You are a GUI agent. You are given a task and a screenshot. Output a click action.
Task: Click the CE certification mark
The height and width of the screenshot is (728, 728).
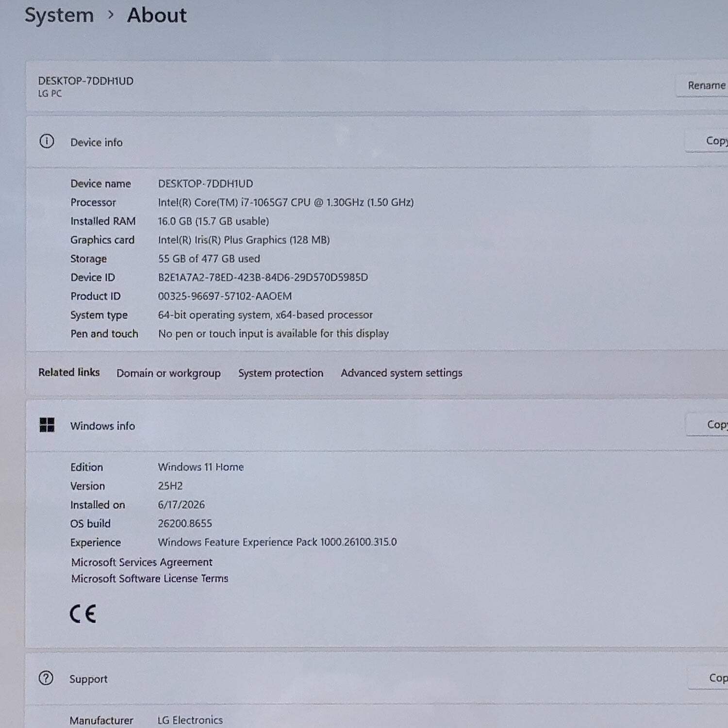[83, 613]
